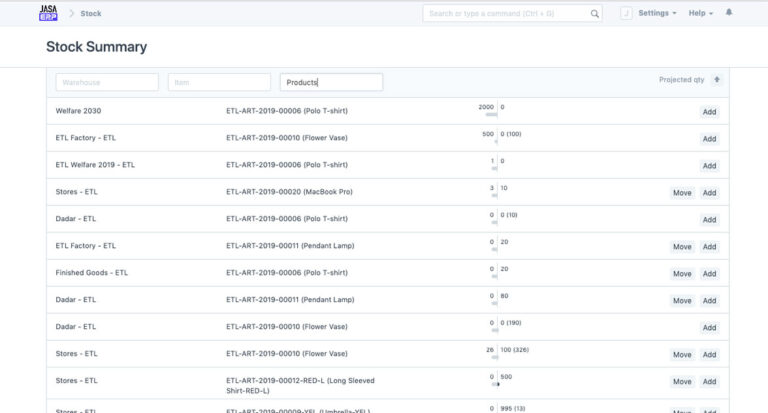The height and width of the screenshot is (413, 768).
Task: Click the global search command bar
Action: (505, 14)
